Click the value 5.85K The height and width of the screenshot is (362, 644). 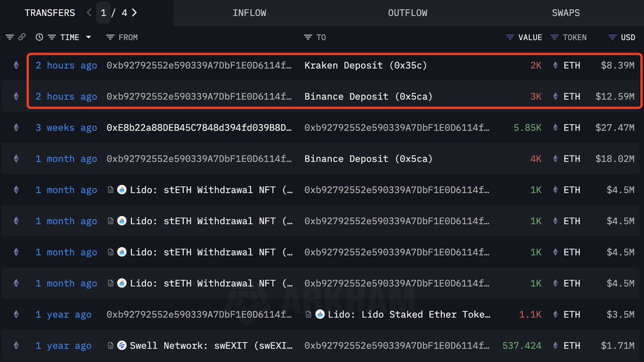528,128
